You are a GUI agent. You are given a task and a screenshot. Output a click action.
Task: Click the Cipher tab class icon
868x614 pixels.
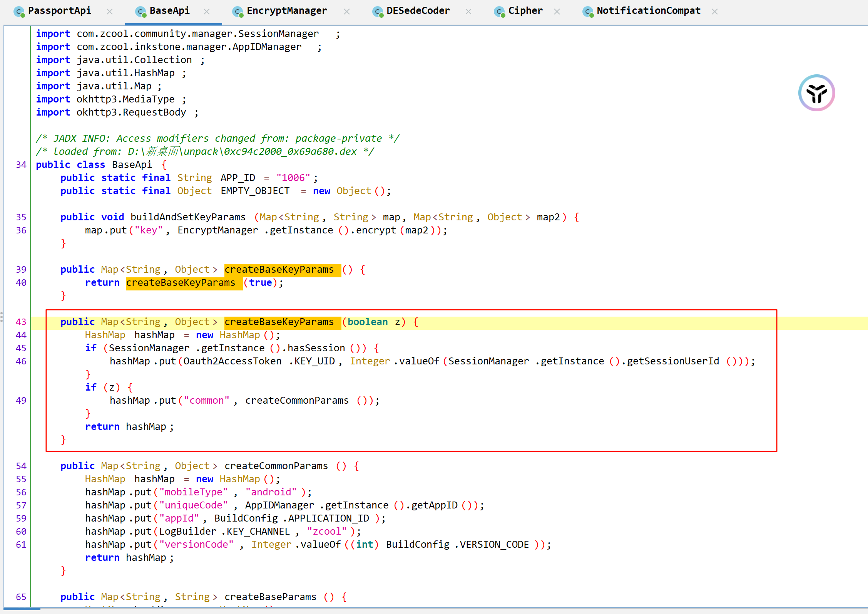tap(499, 12)
